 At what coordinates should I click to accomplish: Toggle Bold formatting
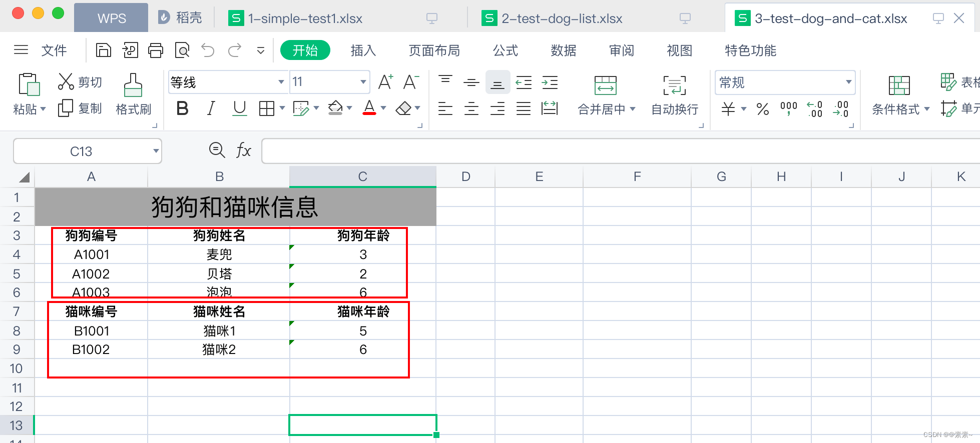point(183,108)
